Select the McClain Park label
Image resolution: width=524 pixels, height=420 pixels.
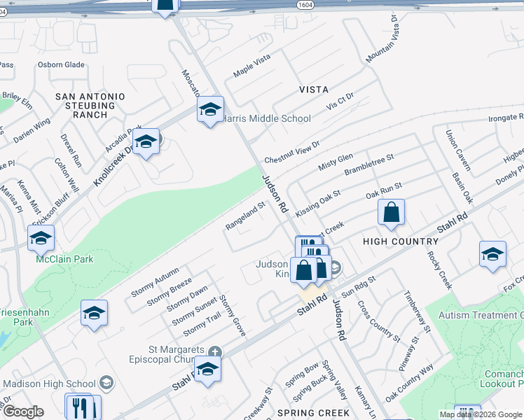coord(64,259)
